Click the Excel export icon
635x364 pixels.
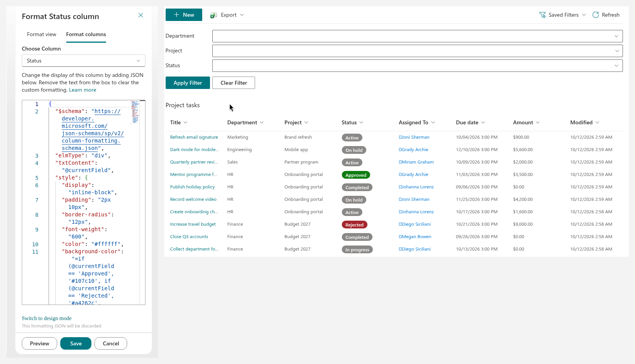213,15
